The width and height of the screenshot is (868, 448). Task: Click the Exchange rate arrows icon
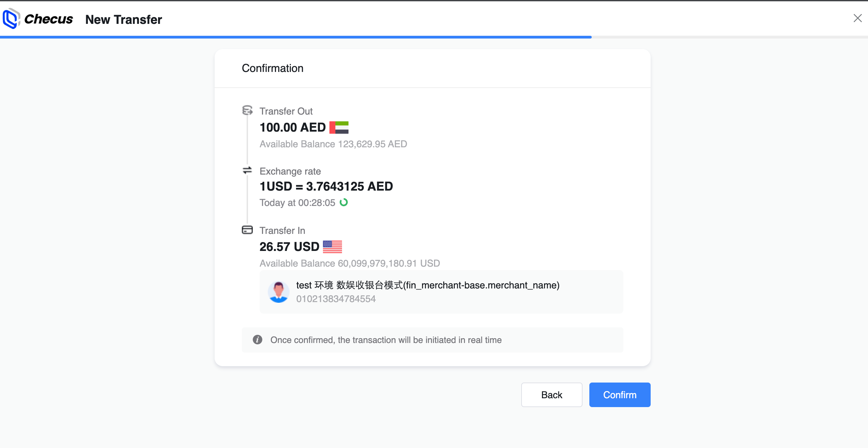tap(247, 170)
